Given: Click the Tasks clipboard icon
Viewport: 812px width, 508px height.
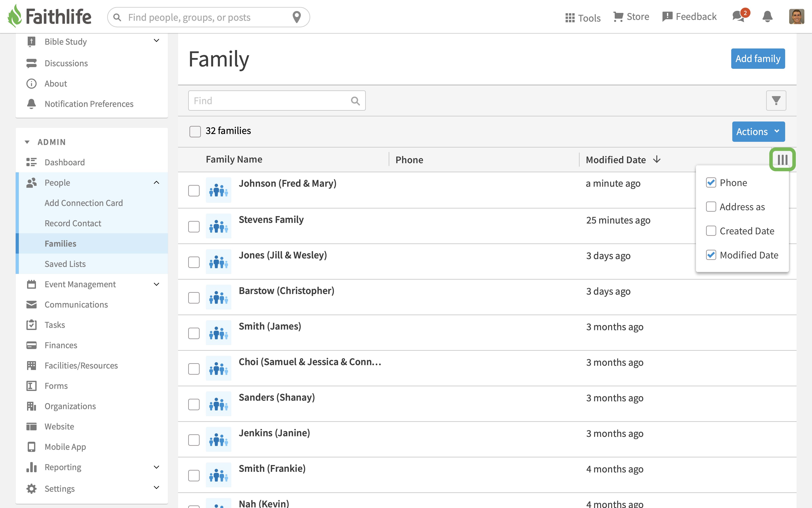Looking at the screenshot, I should (32, 324).
